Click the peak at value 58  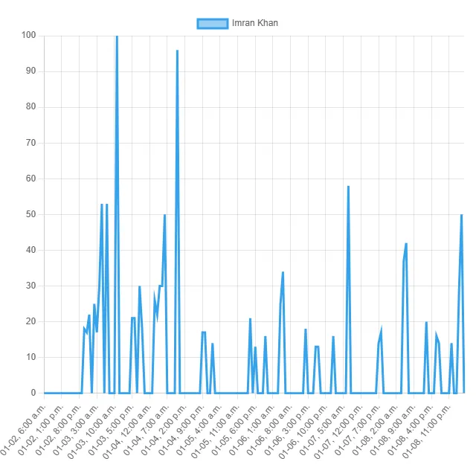[x=348, y=187]
